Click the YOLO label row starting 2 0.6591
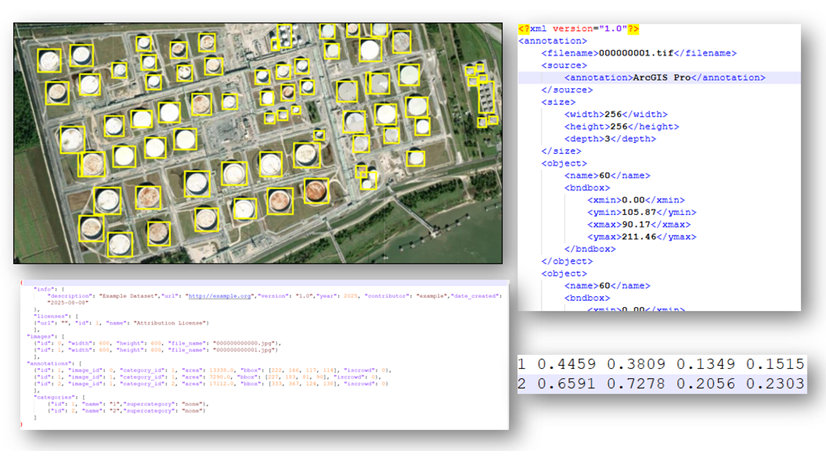Image resolution: width=826 pixels, height=465 pixels. coord(661,384)
